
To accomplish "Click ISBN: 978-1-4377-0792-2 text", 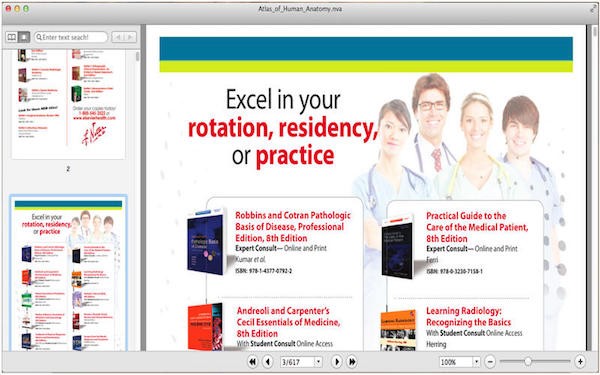I will click(x=264, y=271).
